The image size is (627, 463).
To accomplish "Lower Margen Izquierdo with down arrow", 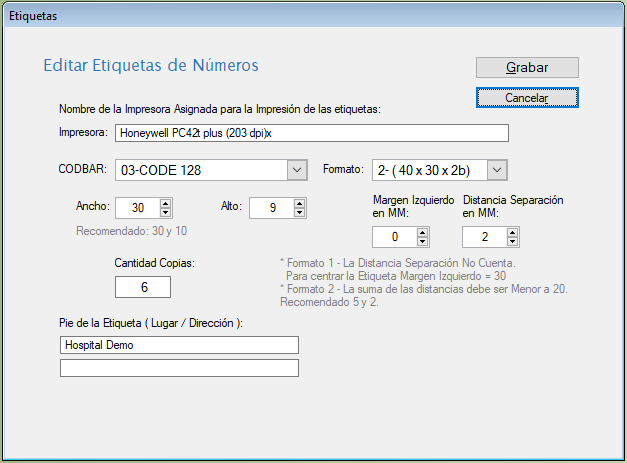I will pos(423,242).
